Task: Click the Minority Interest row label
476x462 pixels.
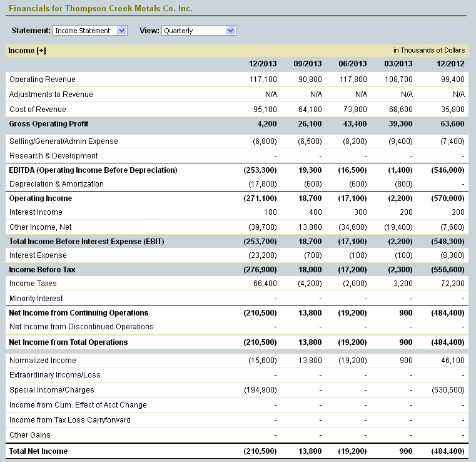Action: pyautogui.click(x=36, y=299)
